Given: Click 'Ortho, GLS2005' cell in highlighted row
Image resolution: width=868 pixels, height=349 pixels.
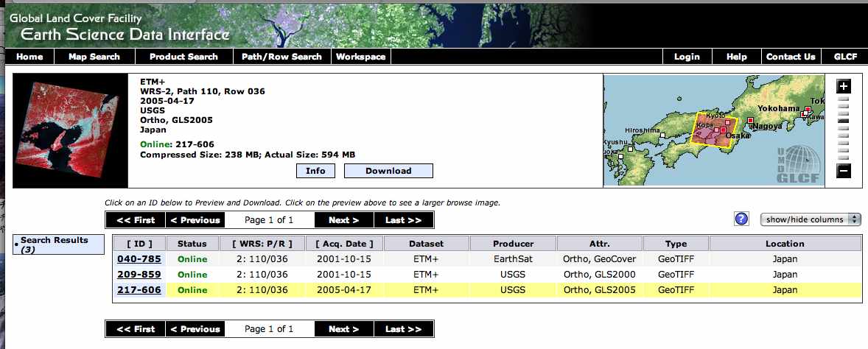Looking at the screenshot, I should [x=600, y=290].
